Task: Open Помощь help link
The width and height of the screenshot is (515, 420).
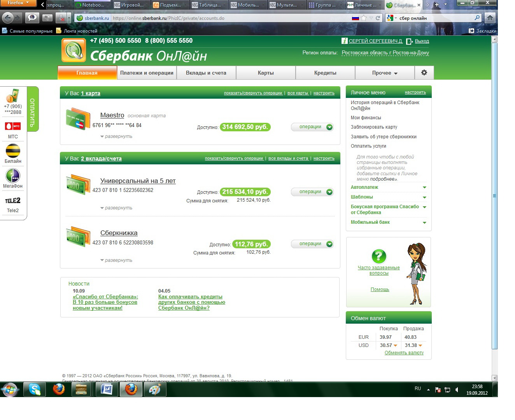Action: [x=380, y=289]
